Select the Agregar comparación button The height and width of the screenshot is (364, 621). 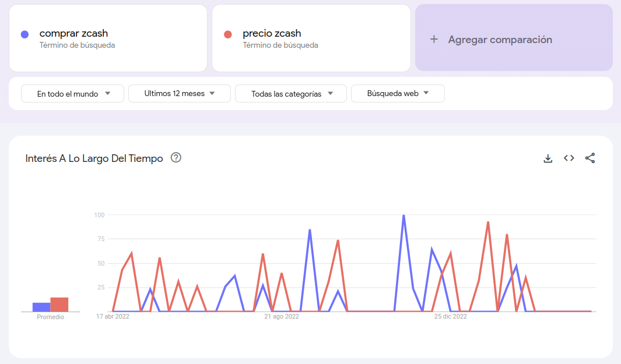(514, 38)
